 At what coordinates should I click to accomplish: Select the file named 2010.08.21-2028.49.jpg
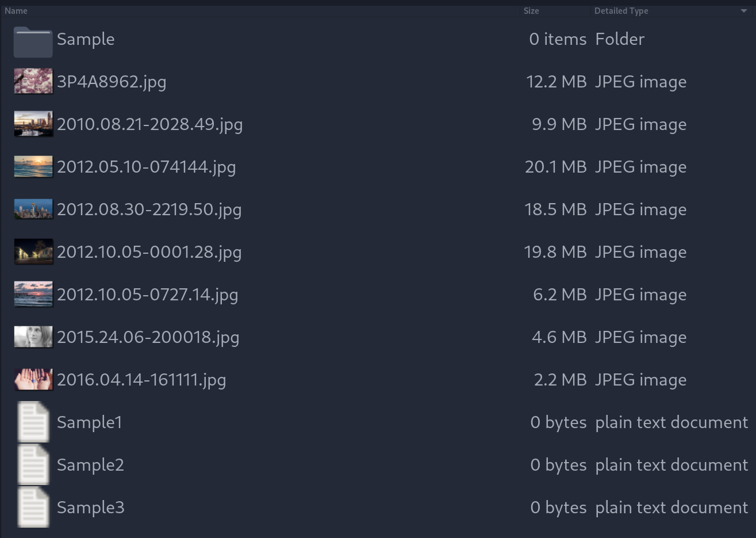(149, 124)
